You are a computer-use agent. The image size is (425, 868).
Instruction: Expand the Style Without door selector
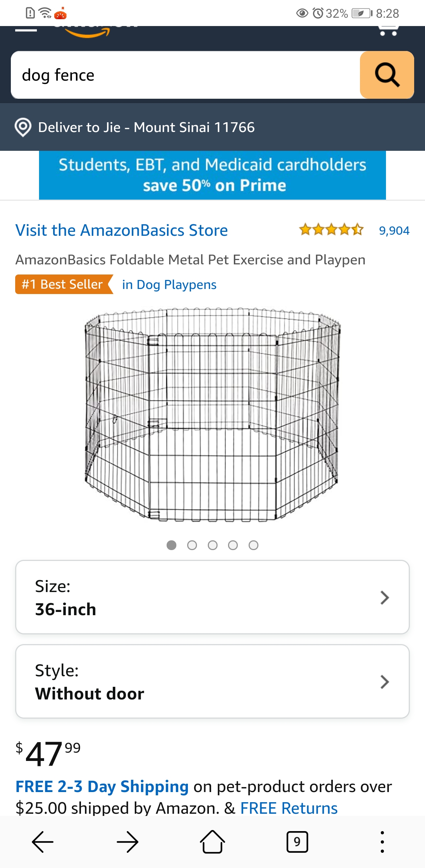point(212,681)
